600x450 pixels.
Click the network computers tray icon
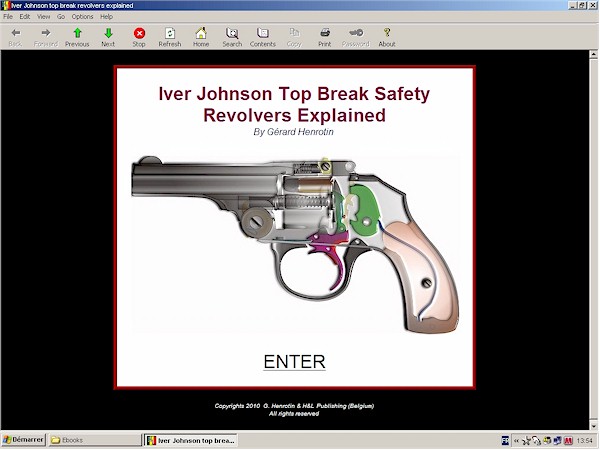pyautogui.click(x=558, y=441)
